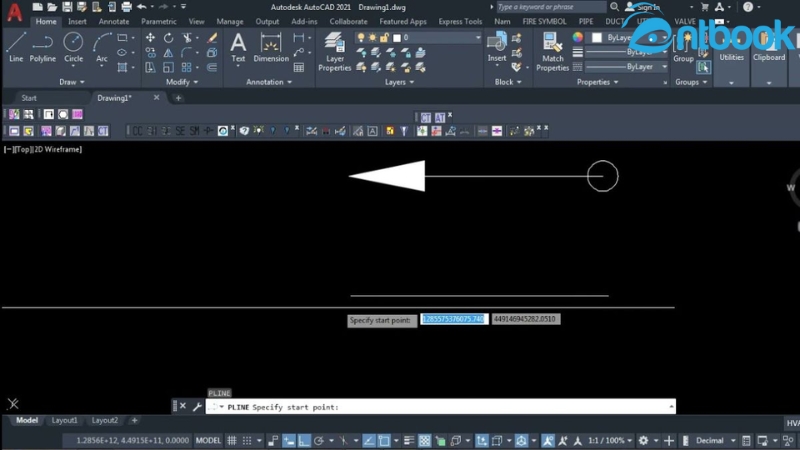Switch to Layout1 tab
The height and width of the screenshot is (450, 800).
tap(64, 420)
